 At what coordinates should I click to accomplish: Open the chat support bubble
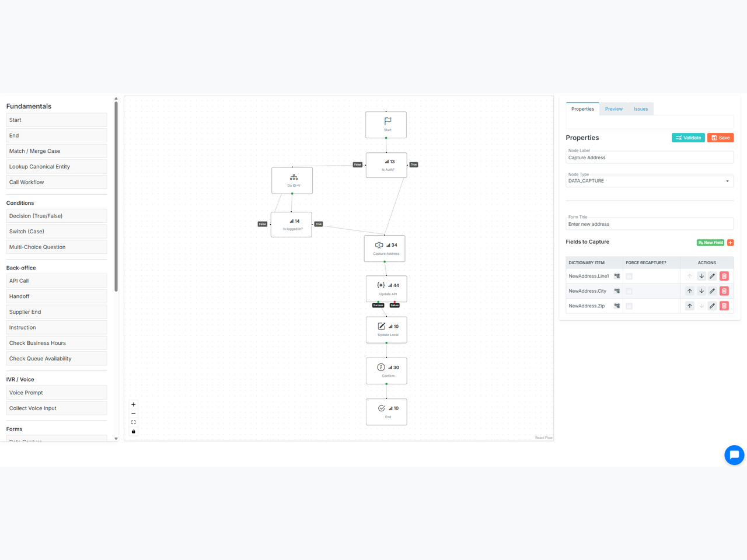[x=734, y=455]
